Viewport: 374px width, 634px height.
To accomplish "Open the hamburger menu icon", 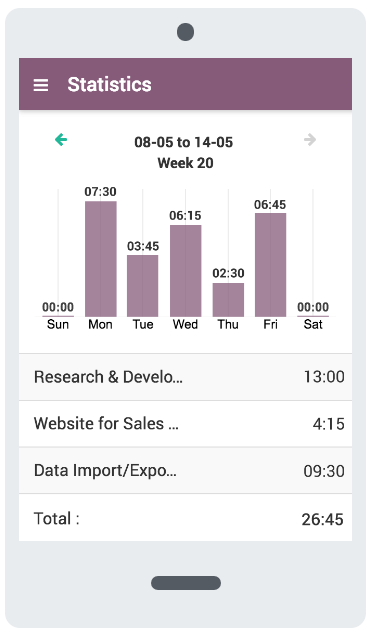I will coord(41,85).
